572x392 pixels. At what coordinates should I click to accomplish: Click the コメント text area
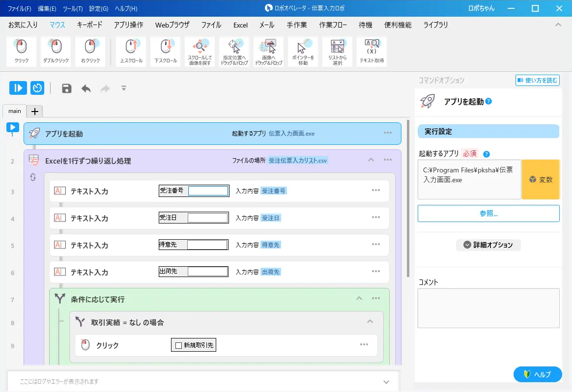(488, 308)
